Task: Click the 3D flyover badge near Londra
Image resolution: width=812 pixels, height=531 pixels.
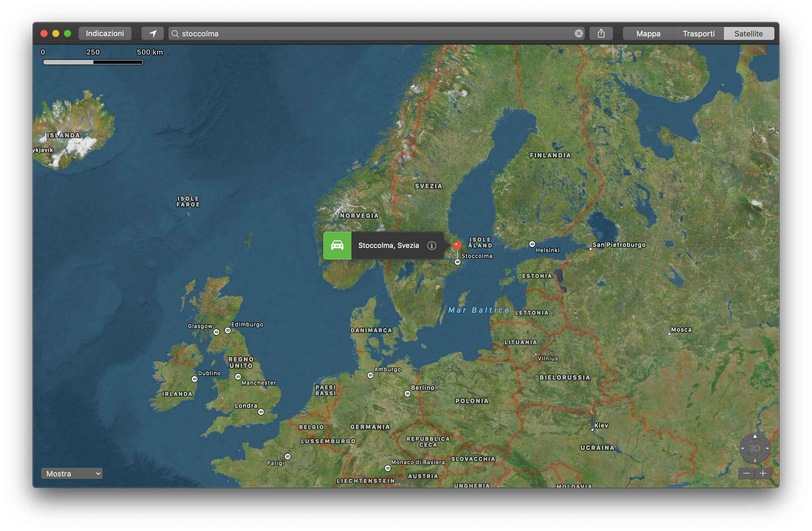Action: point(261,412)
